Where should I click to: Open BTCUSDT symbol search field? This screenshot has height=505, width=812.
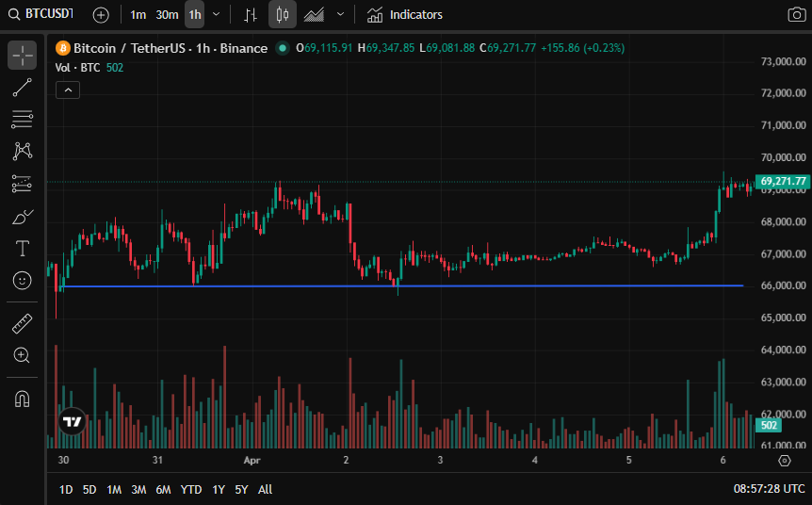[49, 14]
